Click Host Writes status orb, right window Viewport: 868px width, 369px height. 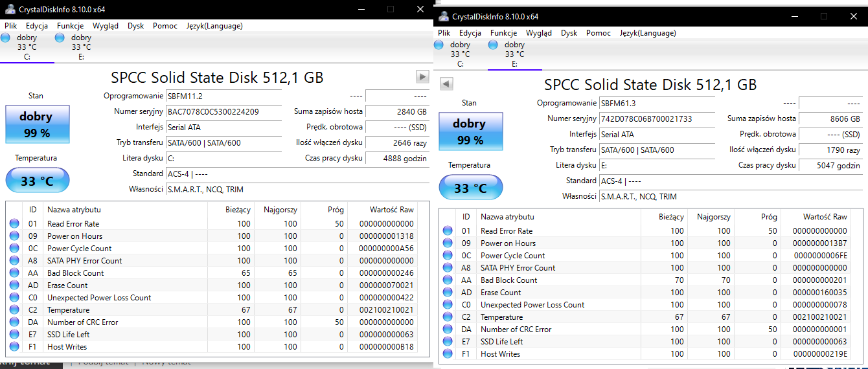448,354
